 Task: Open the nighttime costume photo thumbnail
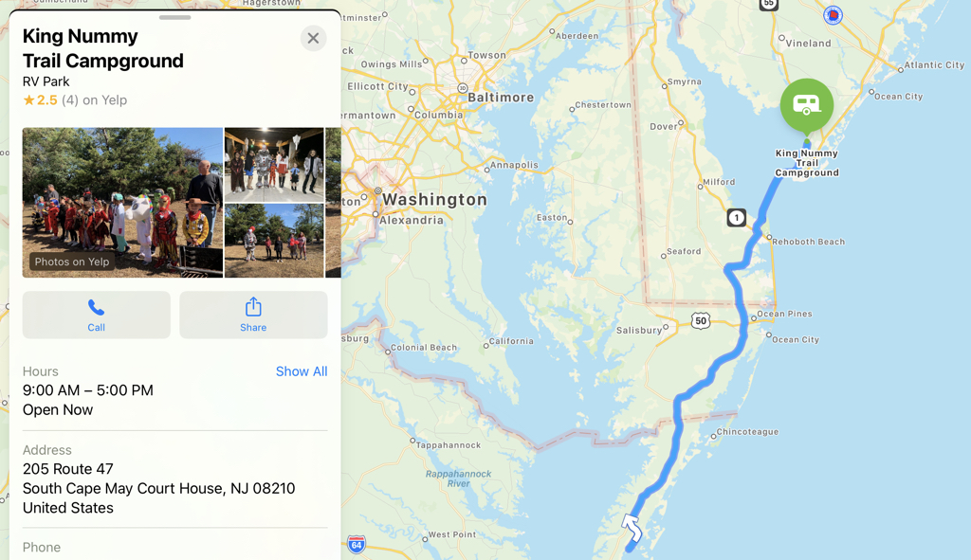click(x=274, y=165)
